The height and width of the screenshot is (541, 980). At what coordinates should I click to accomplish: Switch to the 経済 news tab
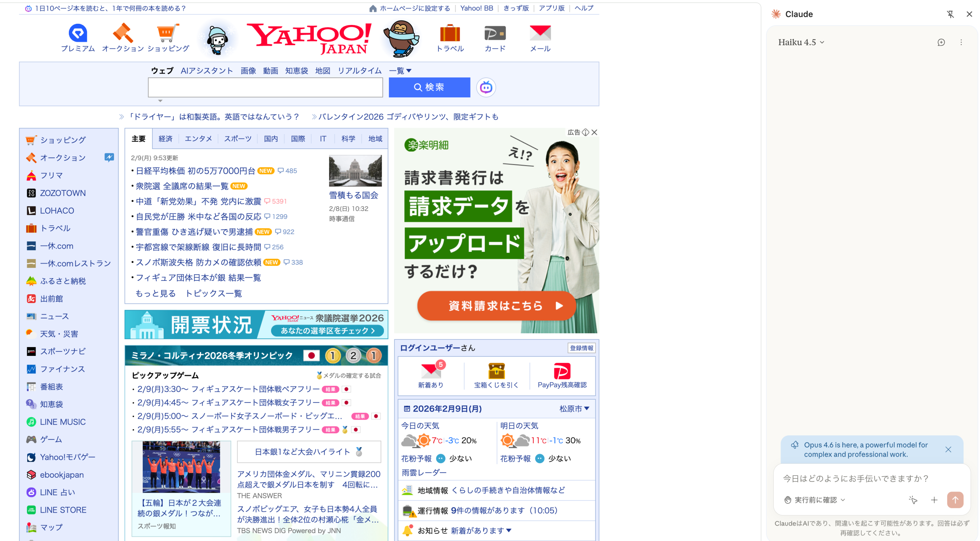point(165,139)
